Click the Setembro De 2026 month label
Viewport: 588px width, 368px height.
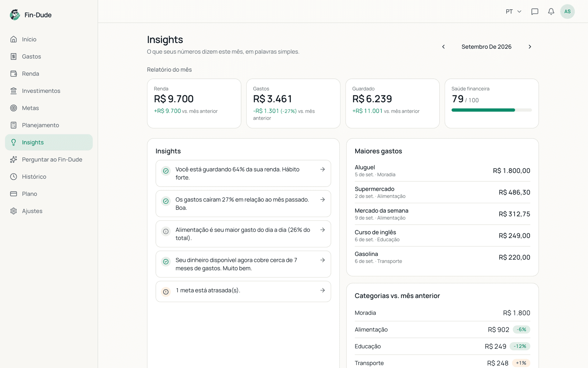(x=486, y=47)
